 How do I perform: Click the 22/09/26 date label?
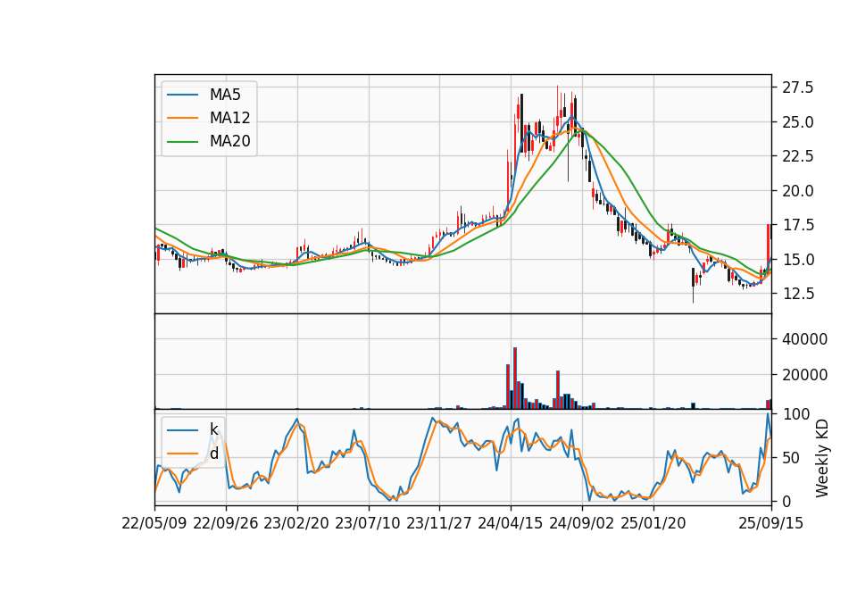click(226, 523)
